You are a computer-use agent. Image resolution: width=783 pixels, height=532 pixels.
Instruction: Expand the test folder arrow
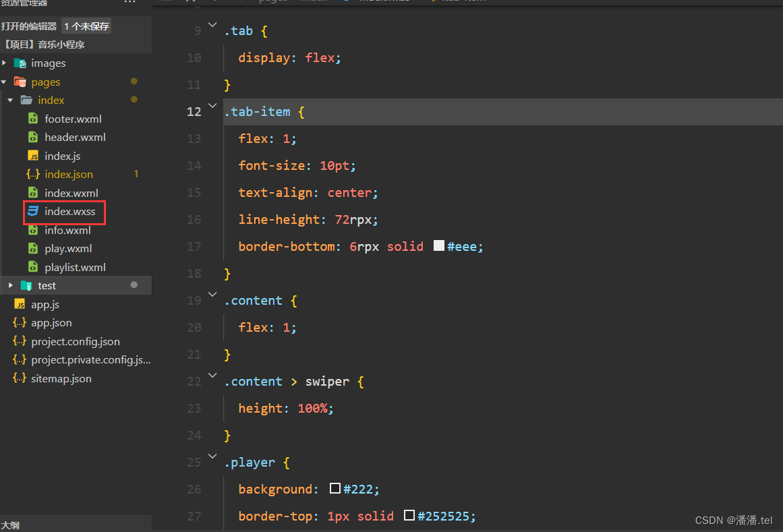point(11,285)
